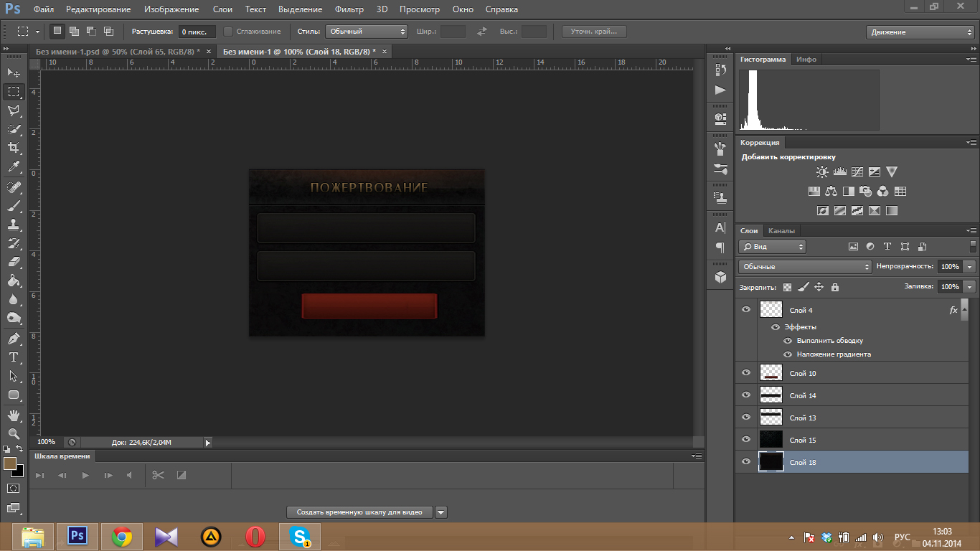Open Chrome from the taskbar
The height and width of the screenshot is (551, 980).
pyautogui.click(x=122, y=537)
